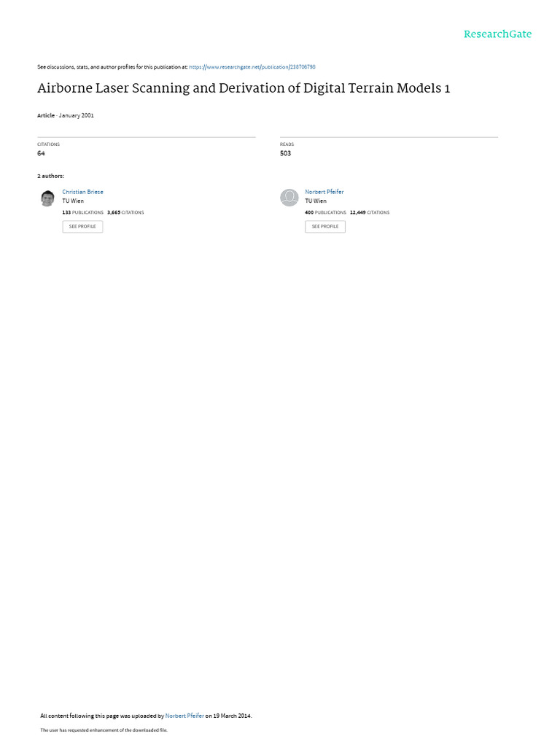Click the ResearchGate logo
Viewport: 560px width, 747px height.
point(497,34)
